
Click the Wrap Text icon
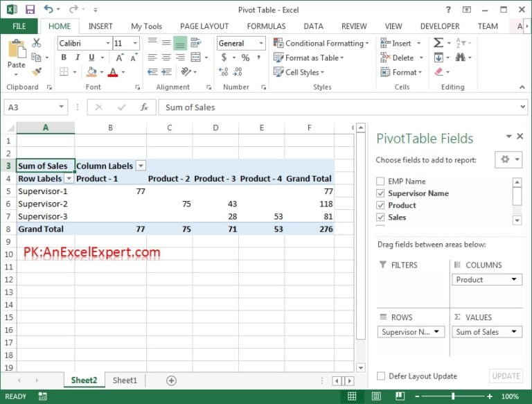(196, 43)
